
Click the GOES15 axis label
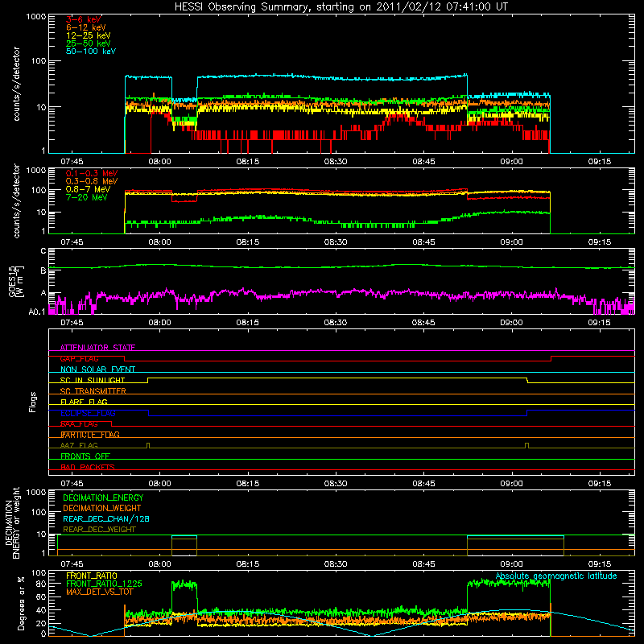coord(16,281)
